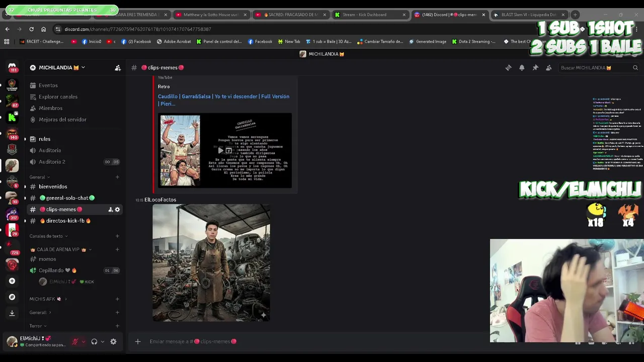
Task: Open the Kick green server icon
Action: coord(12,117)
